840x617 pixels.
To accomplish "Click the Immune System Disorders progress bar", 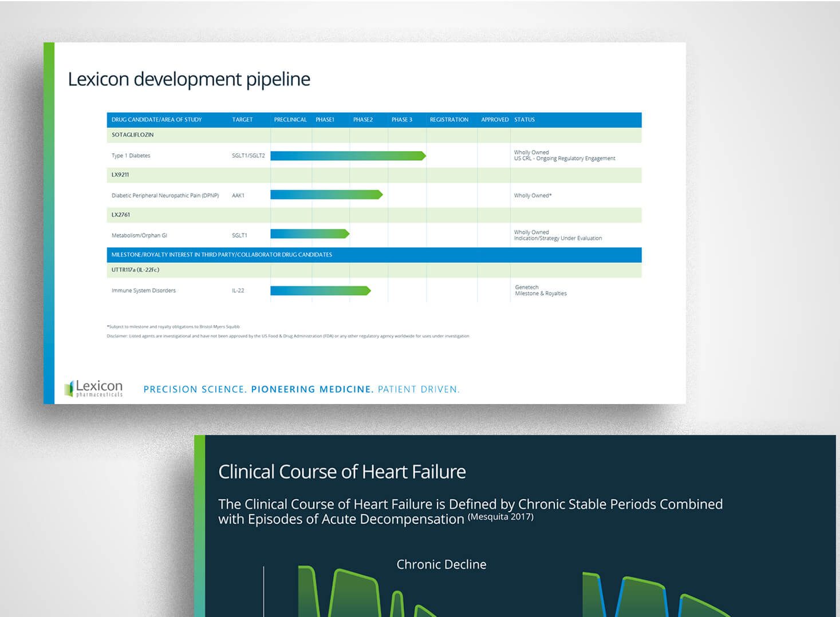I will pyautogui.click(x=321, y=291).
